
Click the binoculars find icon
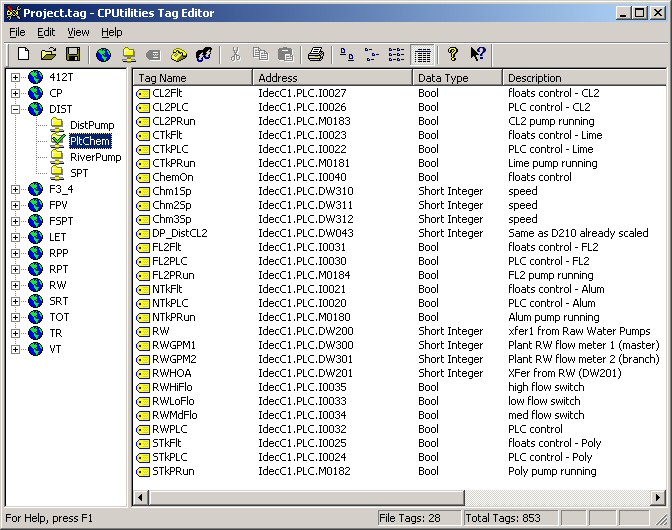(x=204, y=54)
